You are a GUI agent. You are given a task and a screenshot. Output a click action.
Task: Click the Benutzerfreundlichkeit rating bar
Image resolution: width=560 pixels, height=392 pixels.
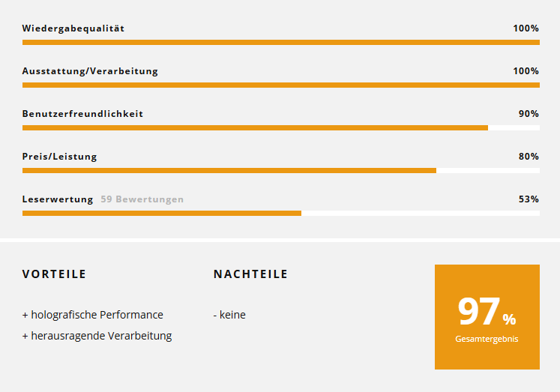tap(280, 128)
